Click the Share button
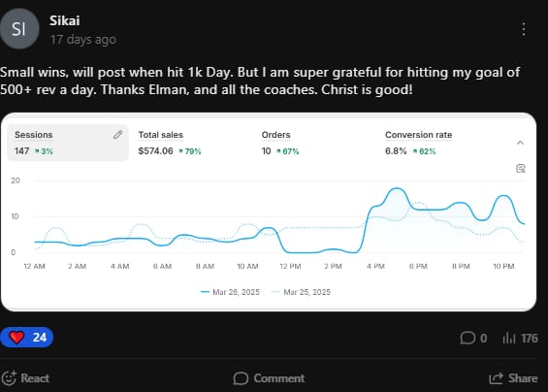548x392 pixels. 513,378
